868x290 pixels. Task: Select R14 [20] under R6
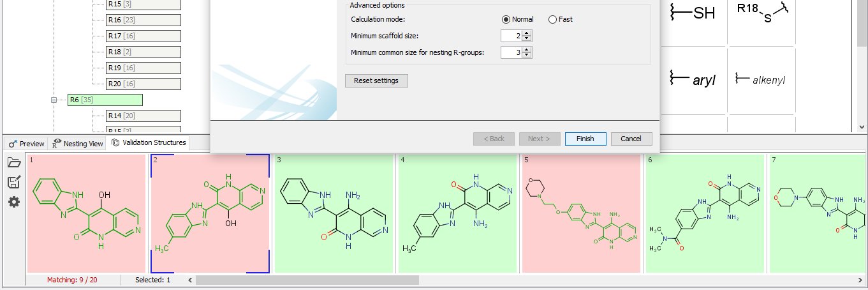click(x=143, y=116)
